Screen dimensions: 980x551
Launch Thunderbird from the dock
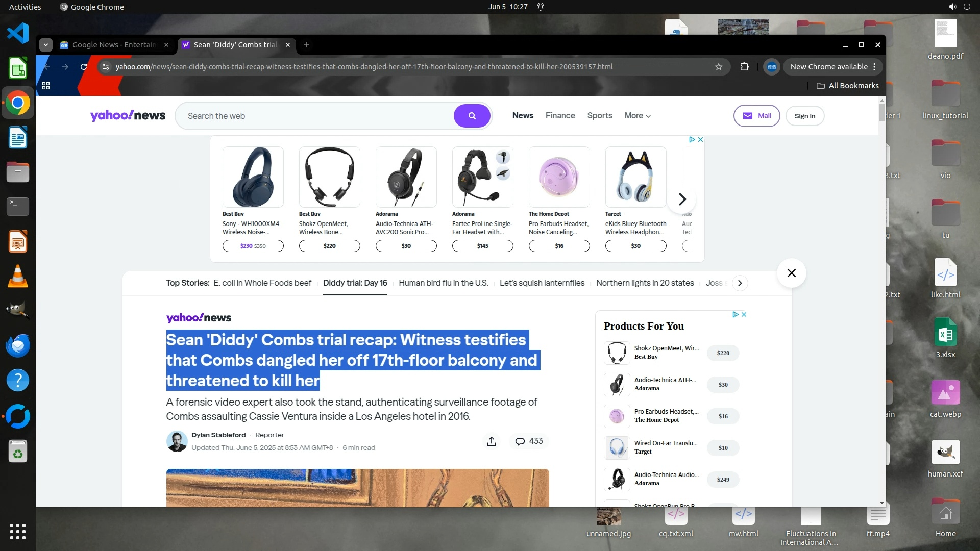click(18, 345)
